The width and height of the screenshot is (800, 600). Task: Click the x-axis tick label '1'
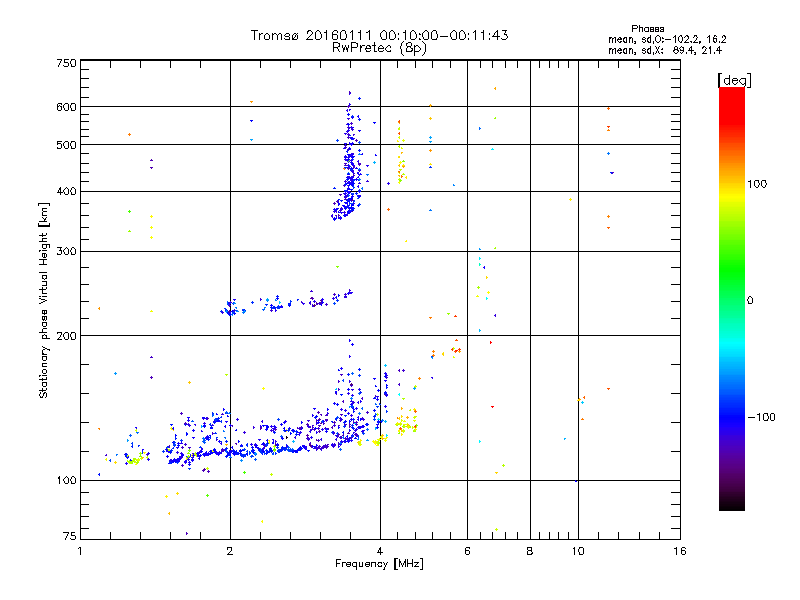pos(80,551)
